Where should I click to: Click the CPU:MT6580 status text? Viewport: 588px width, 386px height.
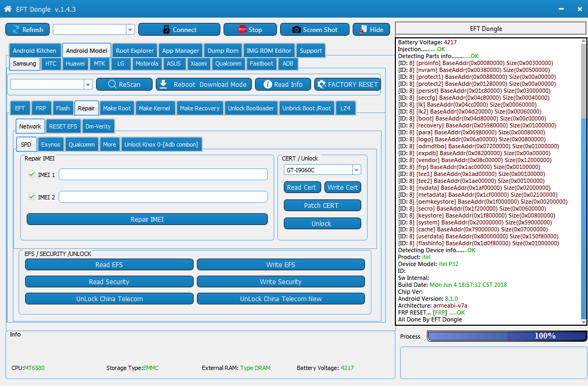pos(28,368)
